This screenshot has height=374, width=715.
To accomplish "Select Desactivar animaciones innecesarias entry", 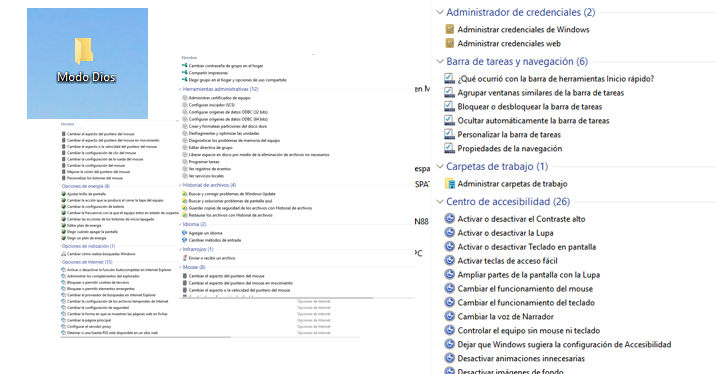I will pos(521,358).
